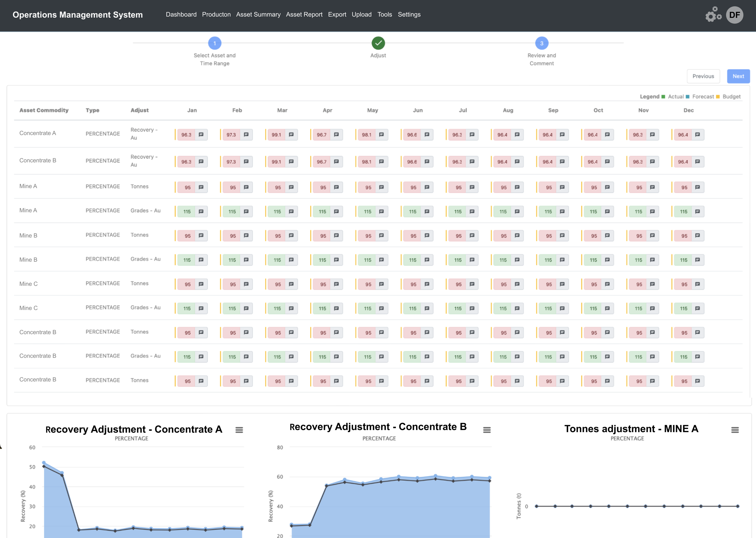This screenshot has height=538, width=756.
Task: Click the completed Adjust step checkmark
Action: (378, 43)
